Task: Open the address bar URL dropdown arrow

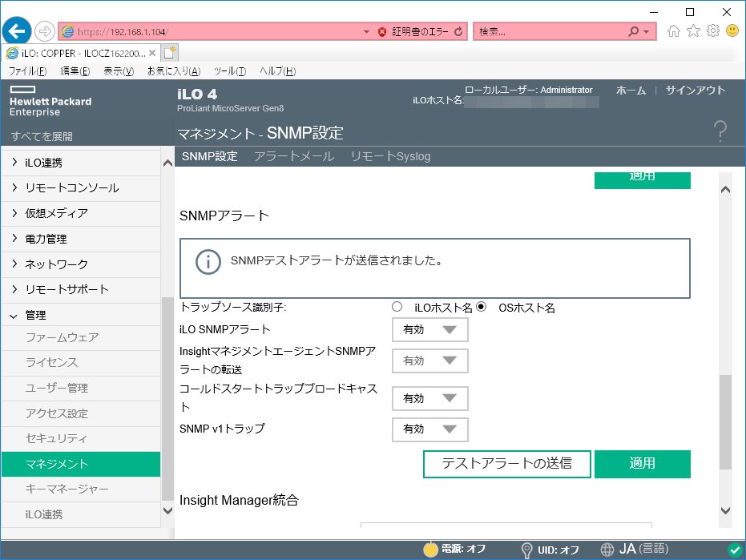Action: point(366,32)
